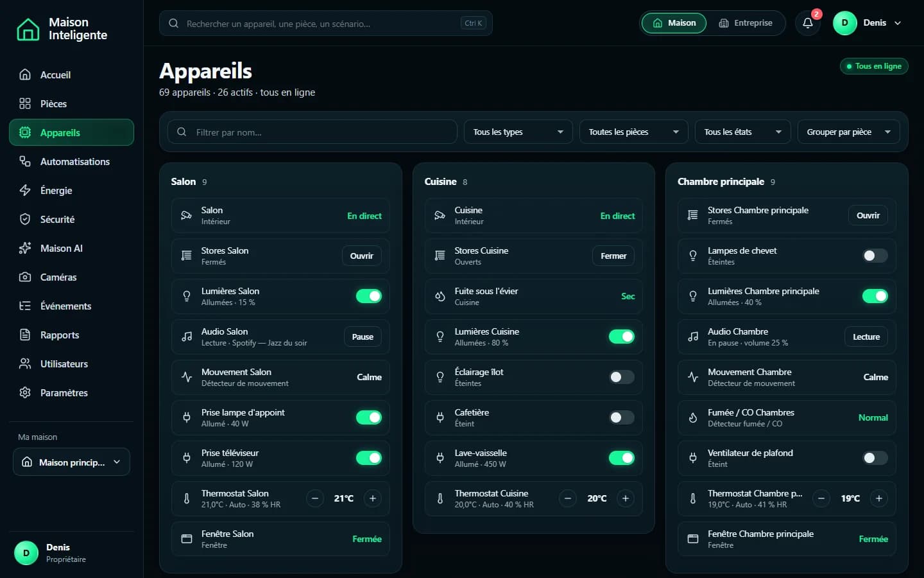Image resolution: width=924 pixels, height=578 pixels.
Task: Click the blinds icon beside Stores Salon
Action: click(187, 256)
